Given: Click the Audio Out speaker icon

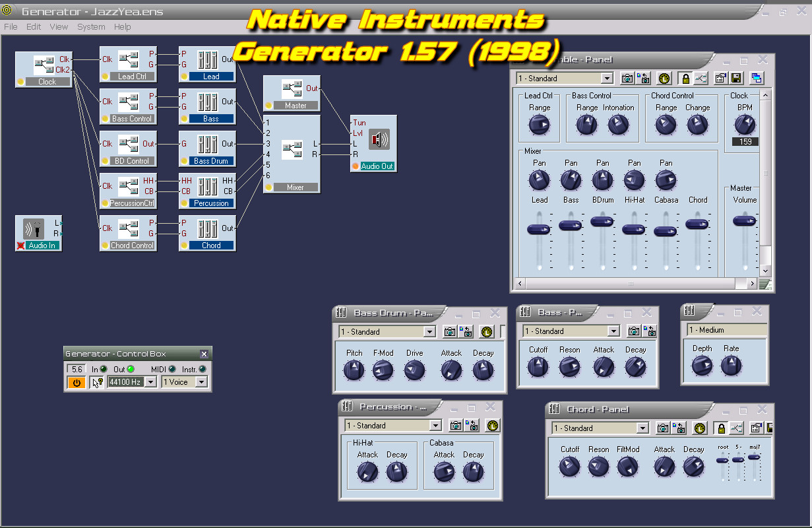Looking at the screenshot, I should 379,140.
